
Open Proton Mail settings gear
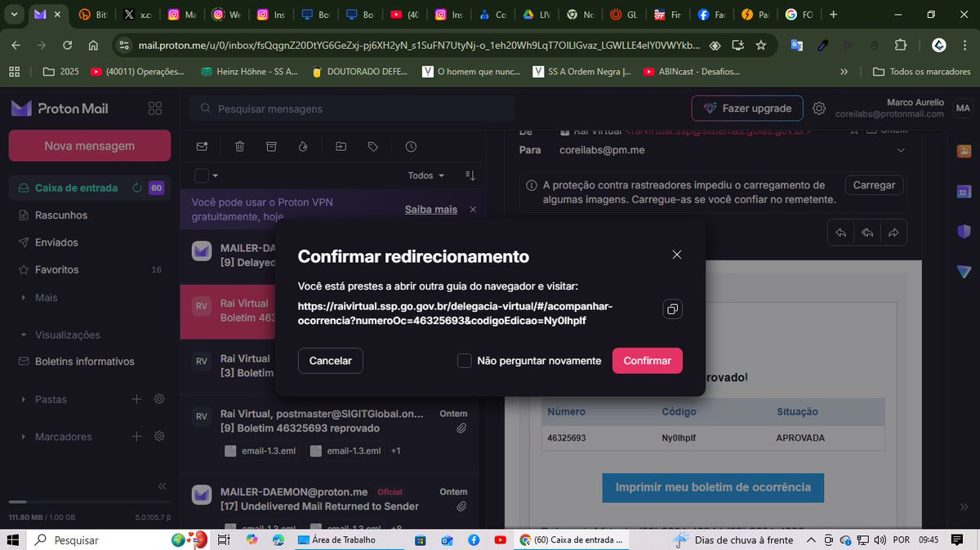[819, 109]
